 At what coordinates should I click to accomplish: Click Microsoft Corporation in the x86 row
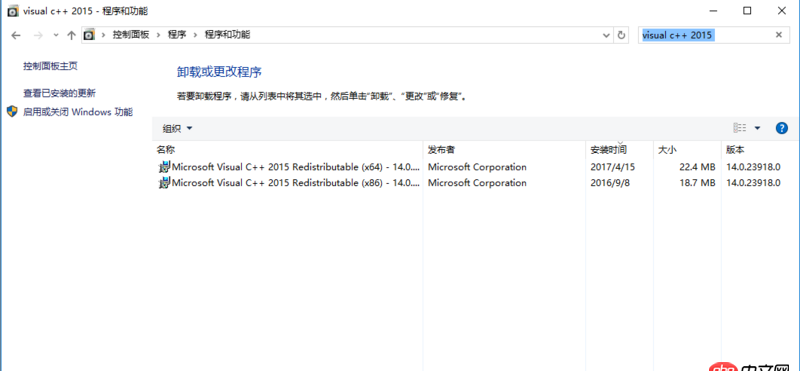(x=477, y=183)
